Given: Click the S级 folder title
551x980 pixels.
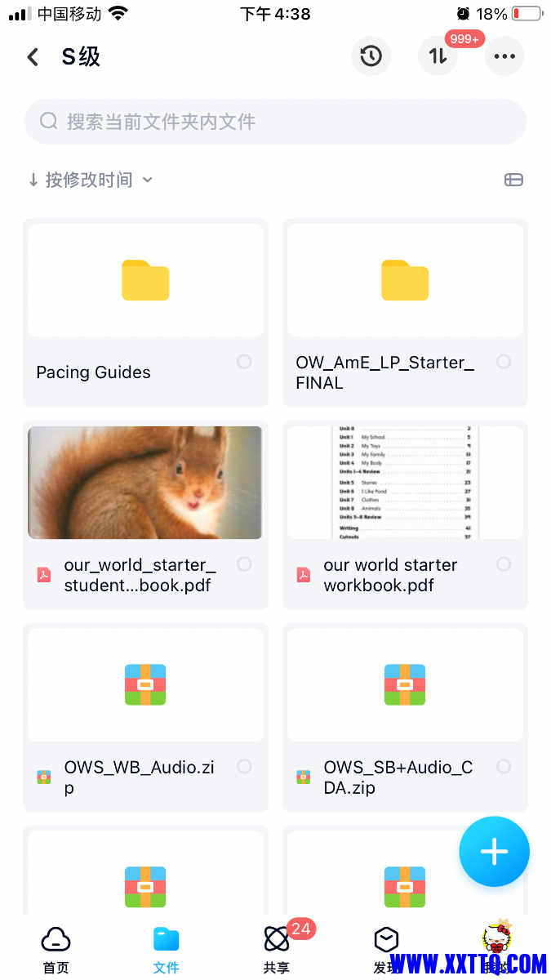Looking at the screenshot, I should coord(81,57).
